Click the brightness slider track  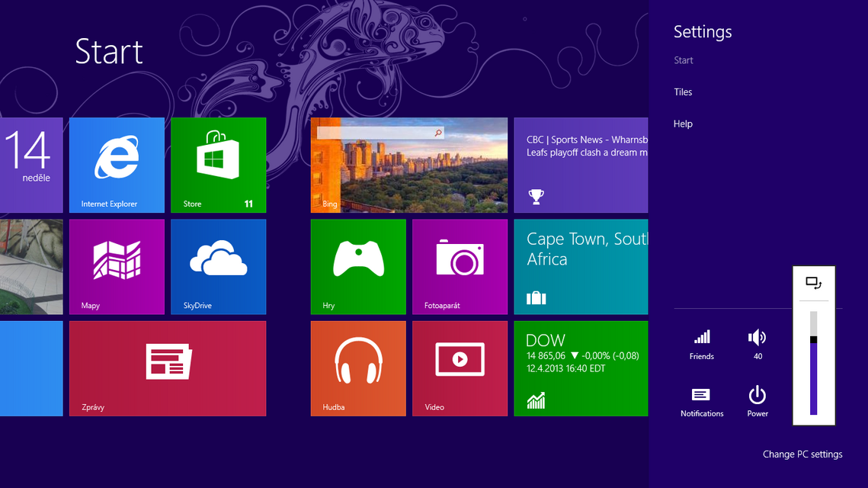point(813,364)
